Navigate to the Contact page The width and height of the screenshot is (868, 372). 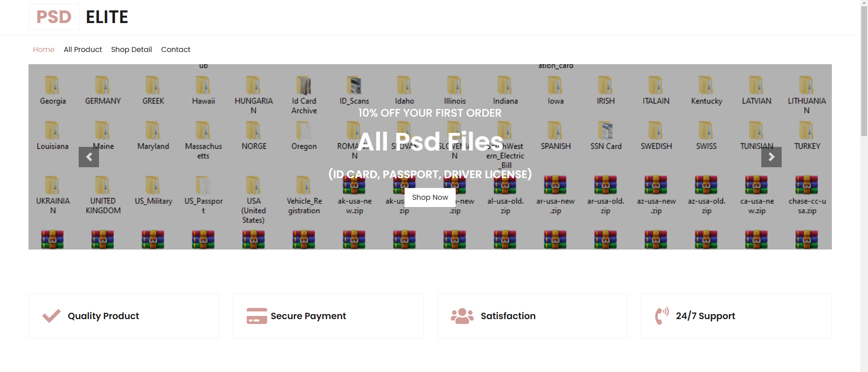click(176, 49)
